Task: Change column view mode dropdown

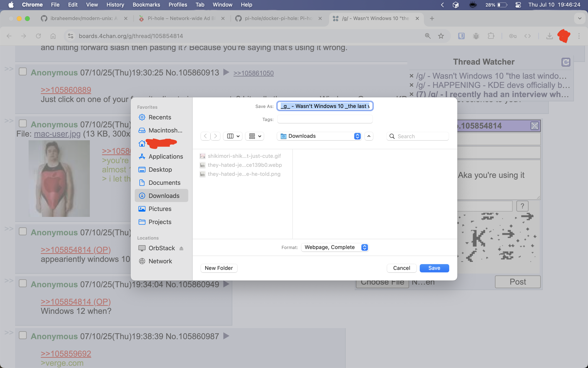Action: click(x=233, y=136)
